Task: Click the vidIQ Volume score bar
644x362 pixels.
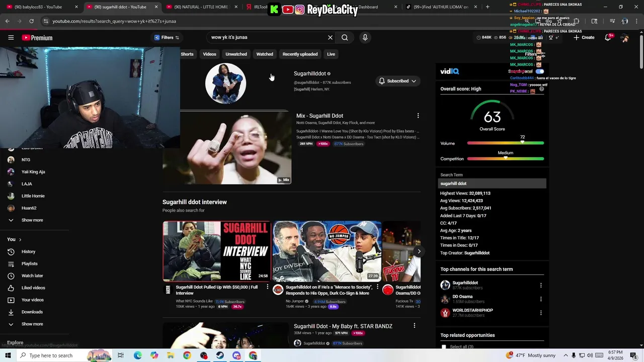Action: [505, 143]
